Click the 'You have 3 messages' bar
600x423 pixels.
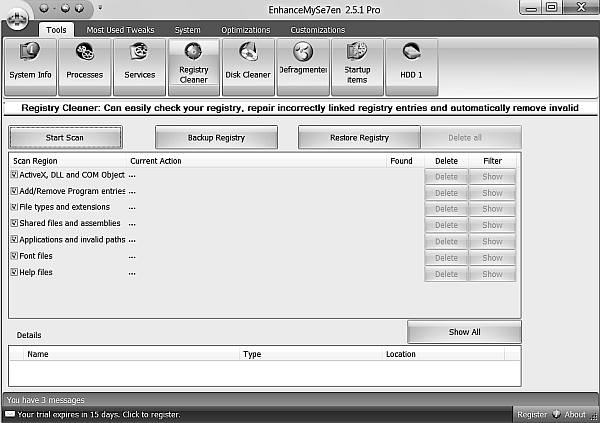click(x=300, y=400)
